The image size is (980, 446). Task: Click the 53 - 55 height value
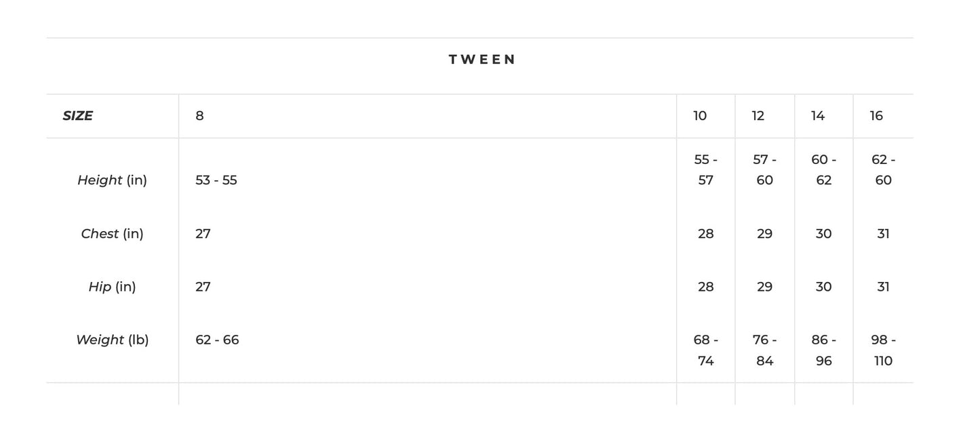click(216, 180)
